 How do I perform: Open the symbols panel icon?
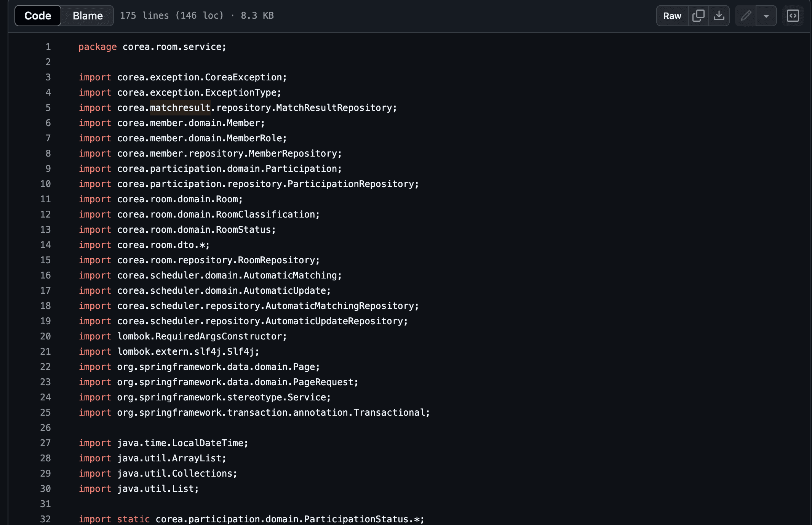(793, 16)
